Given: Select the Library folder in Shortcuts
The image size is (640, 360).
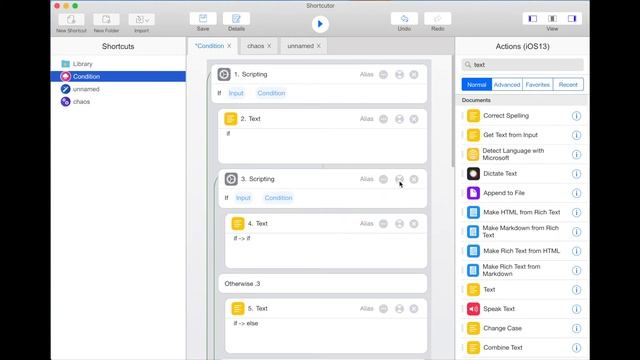Looking at the screenshot, I should [x=118, y=64].
